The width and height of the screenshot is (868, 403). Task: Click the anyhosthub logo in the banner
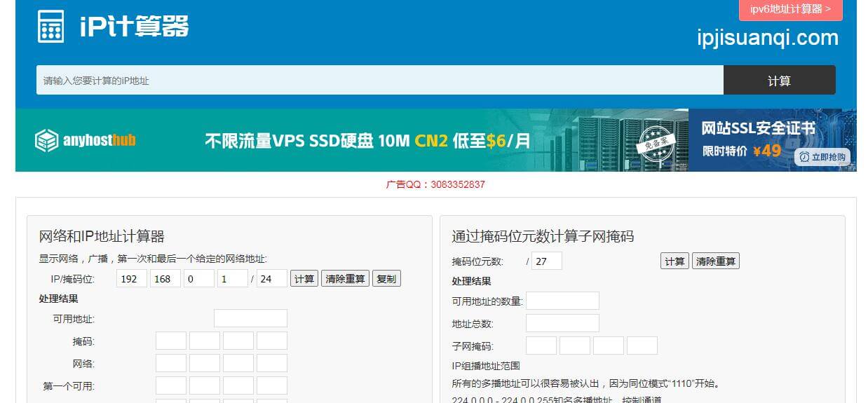(x=86, y=141)
